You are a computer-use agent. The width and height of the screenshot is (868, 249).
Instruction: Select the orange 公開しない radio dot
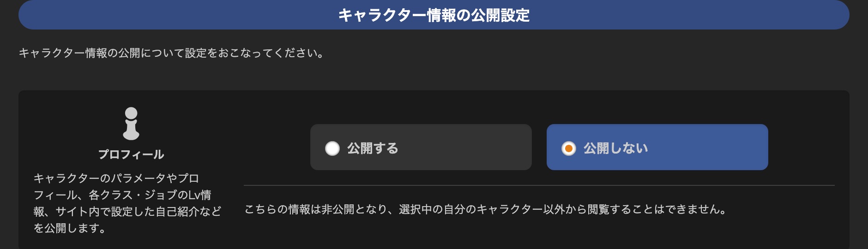pos(569,148)
